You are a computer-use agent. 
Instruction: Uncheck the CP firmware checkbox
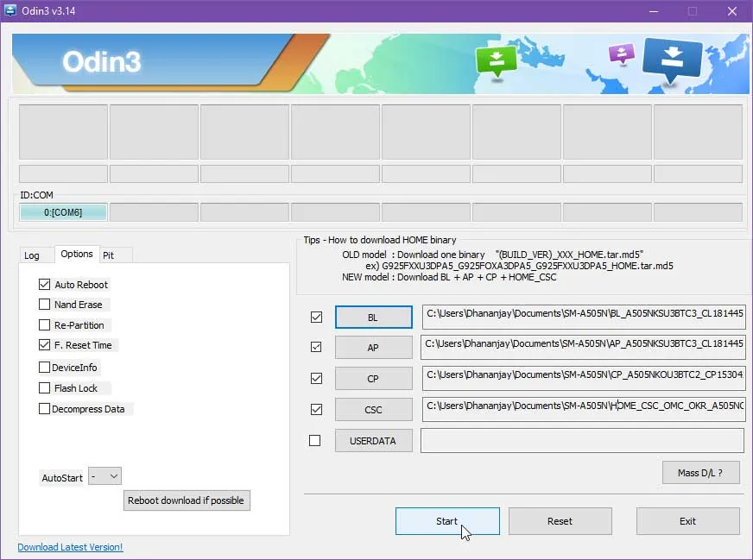[x=316, y=378]
